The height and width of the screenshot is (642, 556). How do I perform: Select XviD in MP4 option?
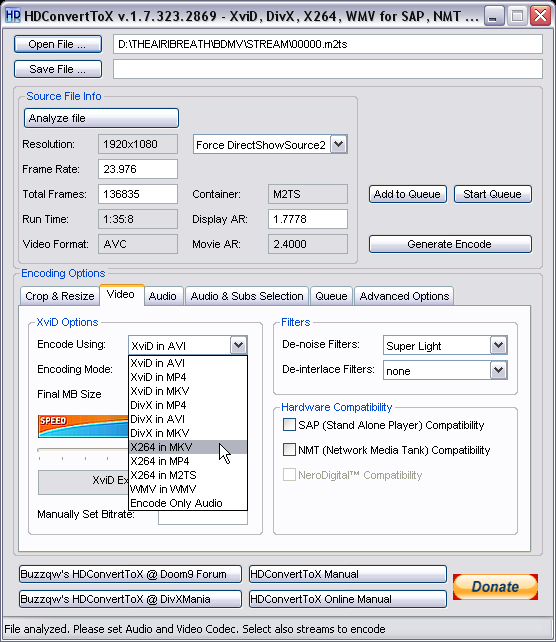click(x=188, y=377)
